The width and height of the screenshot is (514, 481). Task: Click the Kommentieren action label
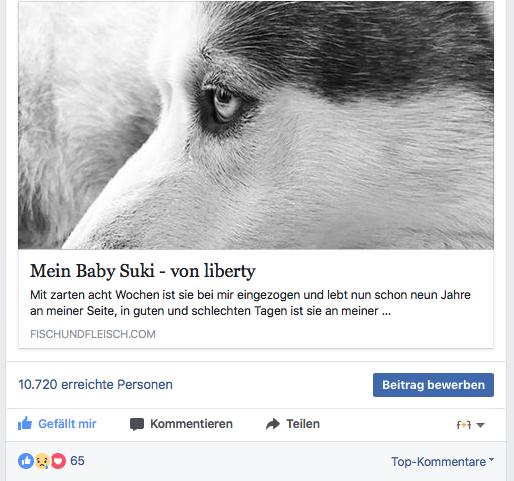tap(191, 424)
